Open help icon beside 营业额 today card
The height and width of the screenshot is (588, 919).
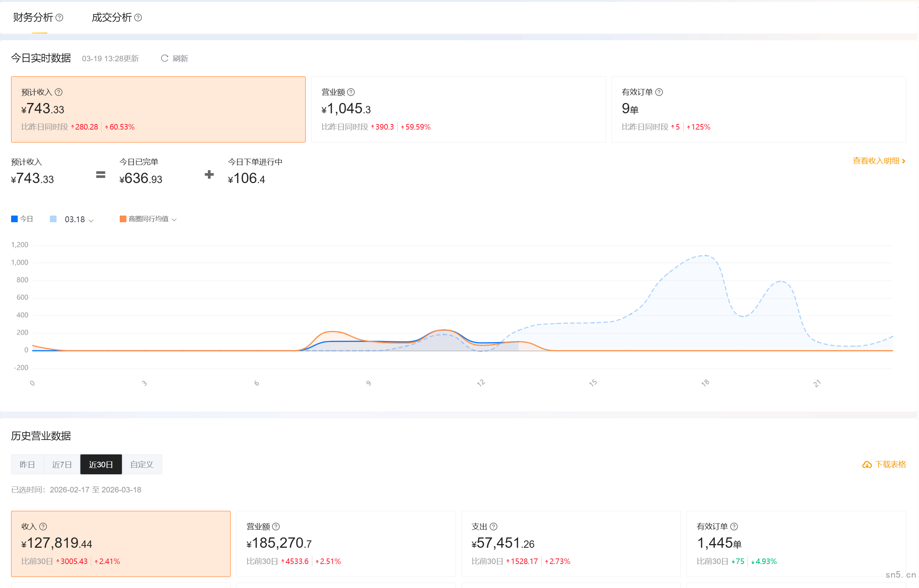351,92
